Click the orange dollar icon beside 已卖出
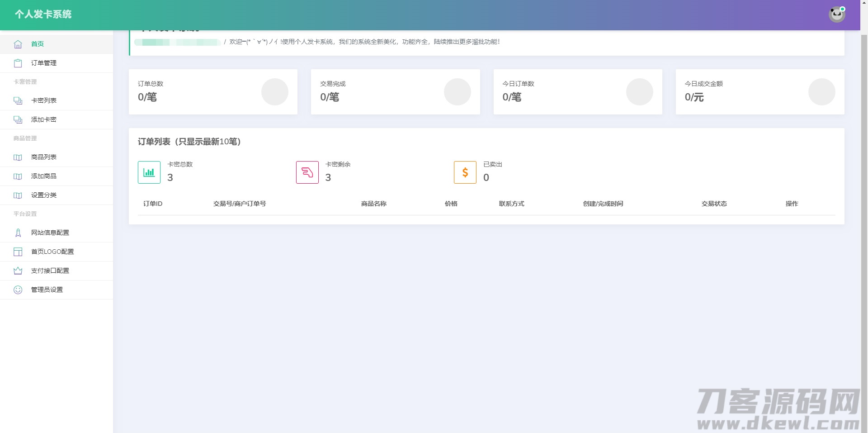868x433 pixels. point(465,172)
